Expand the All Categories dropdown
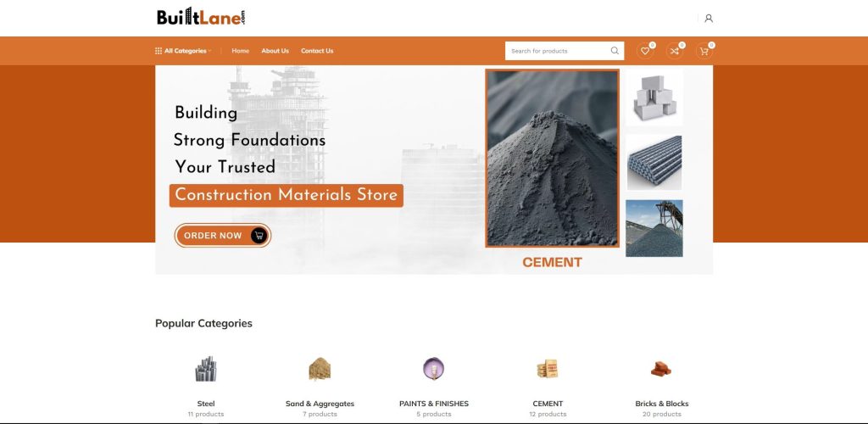 [183, 51]
